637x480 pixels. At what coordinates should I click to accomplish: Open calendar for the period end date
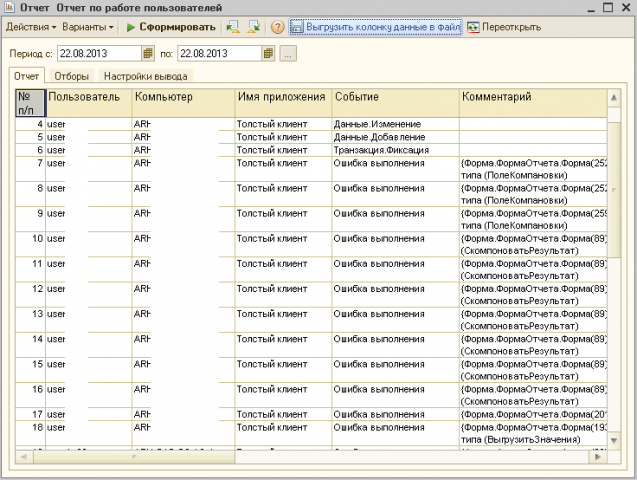268,53
